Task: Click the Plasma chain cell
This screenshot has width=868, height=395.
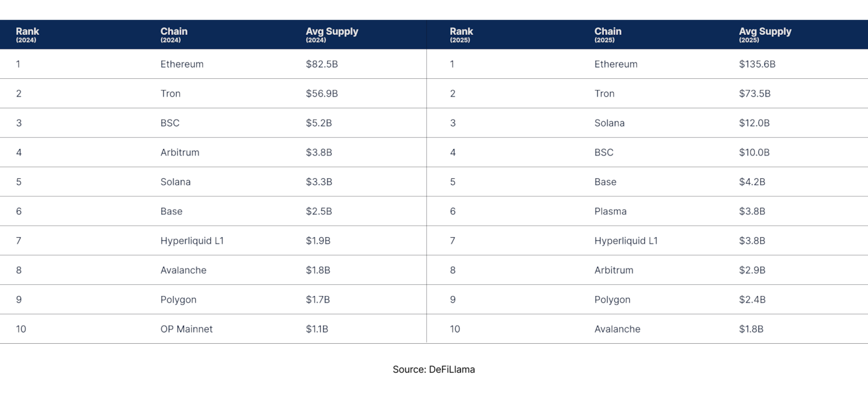Action: tap(610, 211)
